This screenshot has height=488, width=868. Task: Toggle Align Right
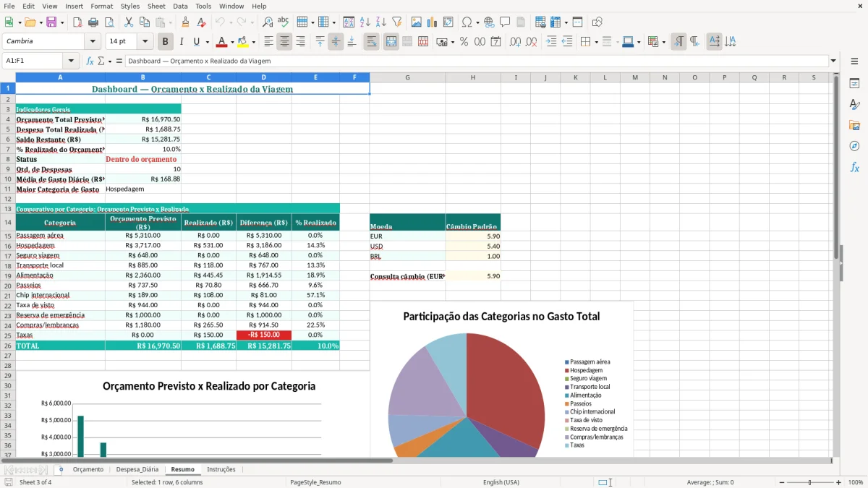click(x=300, y=42)
